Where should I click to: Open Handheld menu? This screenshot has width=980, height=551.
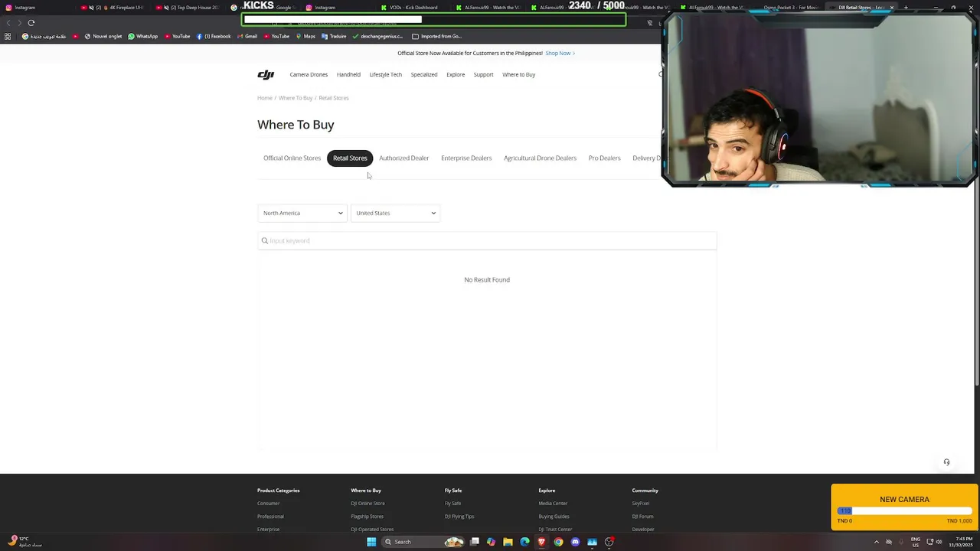coord(348,74)
